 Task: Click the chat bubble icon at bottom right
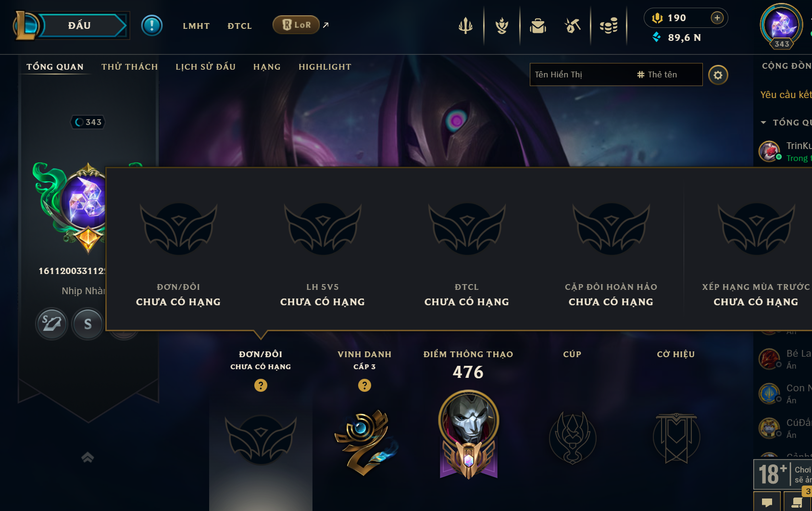coord(767,502)
